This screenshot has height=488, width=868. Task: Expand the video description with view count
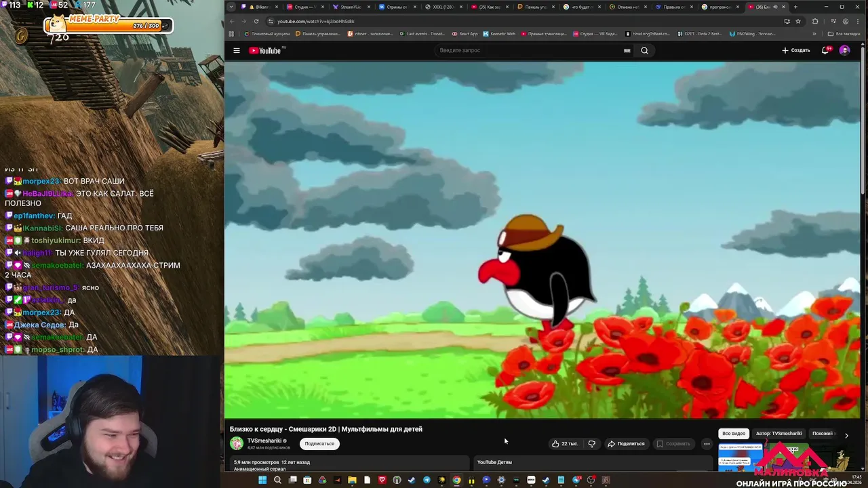pyautogui.click(x=349, y=464)
